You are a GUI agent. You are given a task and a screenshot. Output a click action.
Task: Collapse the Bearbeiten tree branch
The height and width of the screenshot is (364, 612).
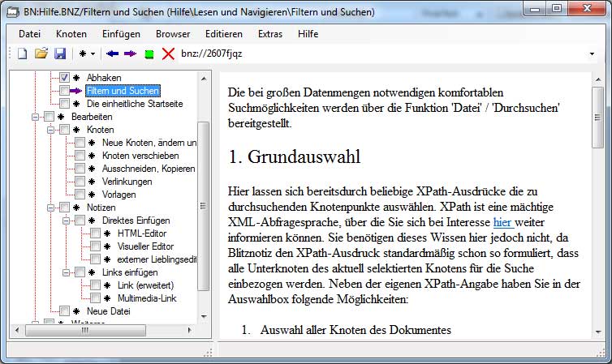pyautogui.click(x=35, y=117)
